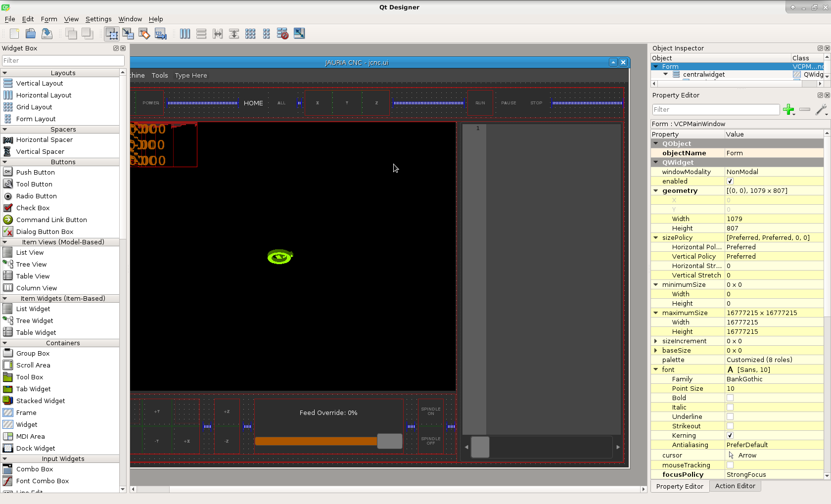The height and width of the screenshot is (504, 831).
Task: Toggle the Kerning font checkbox
Action: point(730,435)
